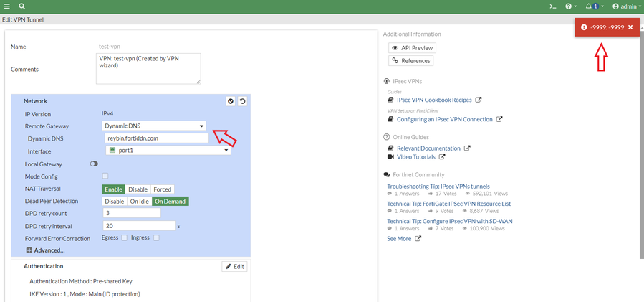Check Forward Error Correction Ingress box
This screenshot has width=644, height=302.
point(156,238)
